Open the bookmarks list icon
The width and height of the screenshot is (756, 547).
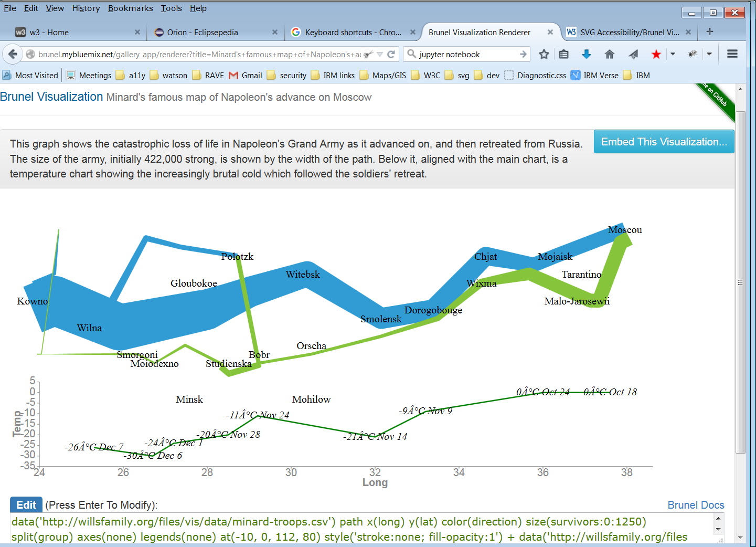[x=564, y=54]
